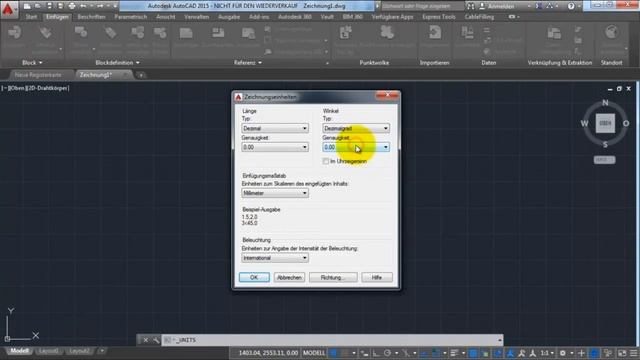Click the ViewCube top face
Viewport: 640px width, 360px height.
(605, 123)
